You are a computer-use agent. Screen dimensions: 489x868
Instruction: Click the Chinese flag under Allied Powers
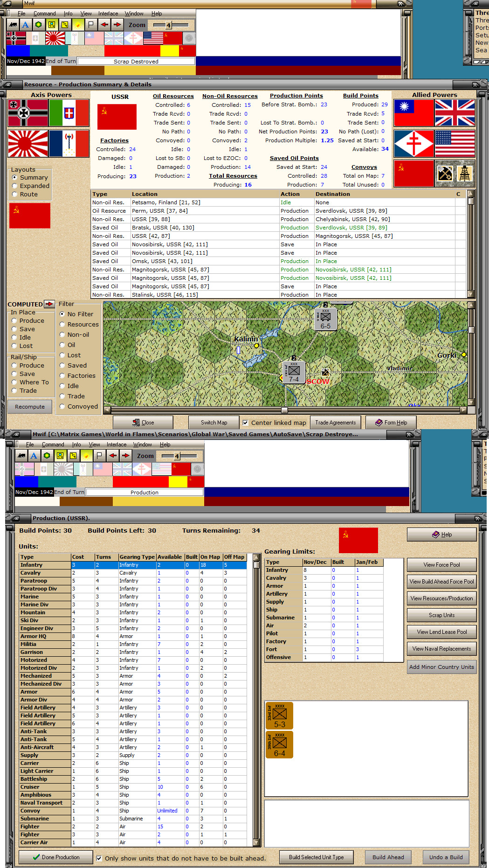[x=414, y=113]
